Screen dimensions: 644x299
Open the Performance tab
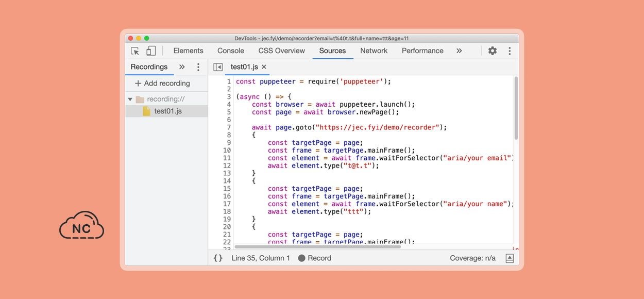pyautogui.click(x=422, y=51)
